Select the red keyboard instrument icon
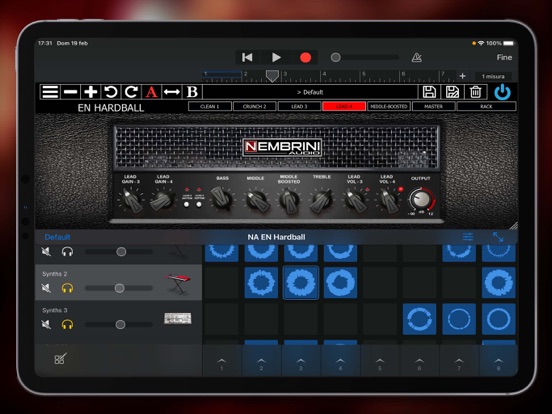The height and width of the screenshot is (414, 552). pyautogui.click(x=178, y=284)
